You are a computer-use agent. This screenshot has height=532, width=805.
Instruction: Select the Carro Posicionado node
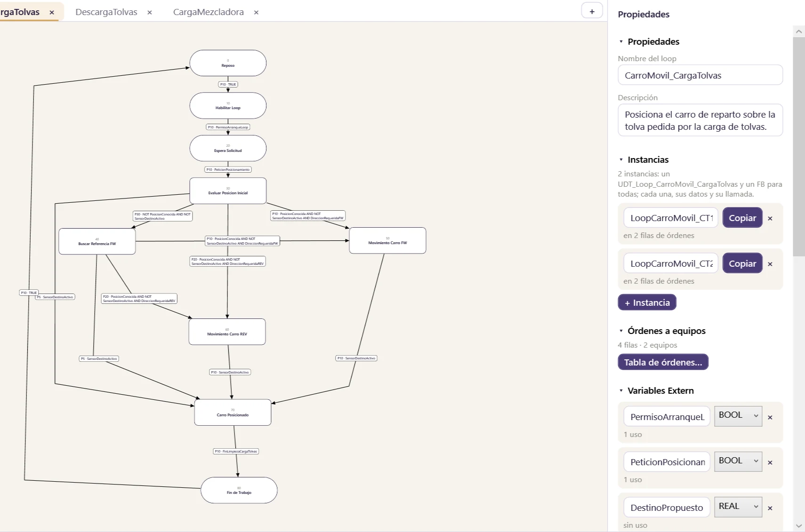[233, 413]
